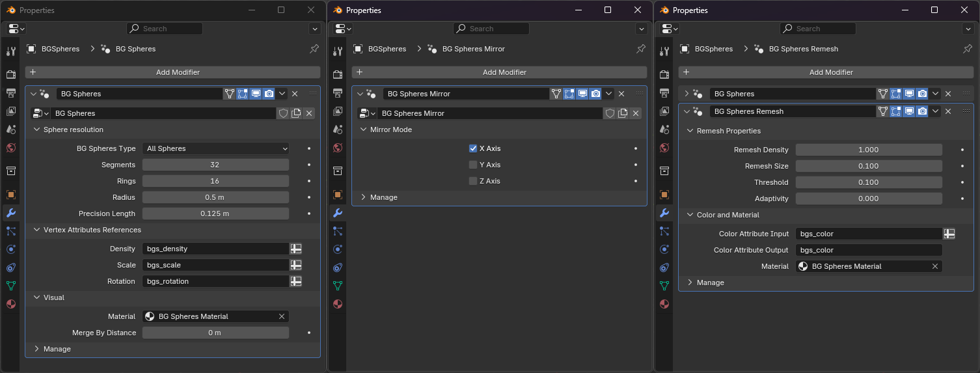
Task: Toggle viewport display for BG Spheres Remesh
Action: [909, 111]
